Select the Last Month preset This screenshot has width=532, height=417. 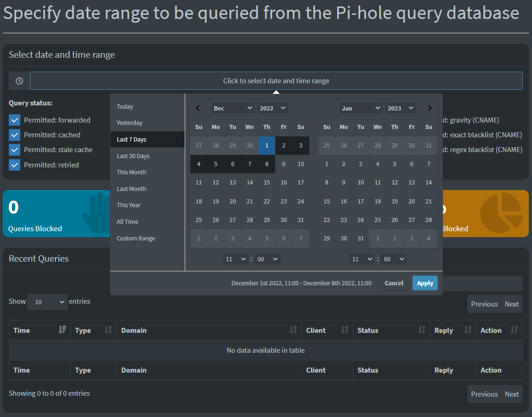(148, 189)
